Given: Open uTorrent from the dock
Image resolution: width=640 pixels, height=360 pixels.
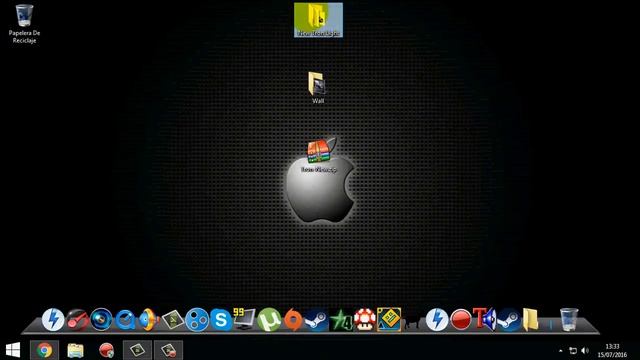Looking at the screenshot, I should (269, 320).
